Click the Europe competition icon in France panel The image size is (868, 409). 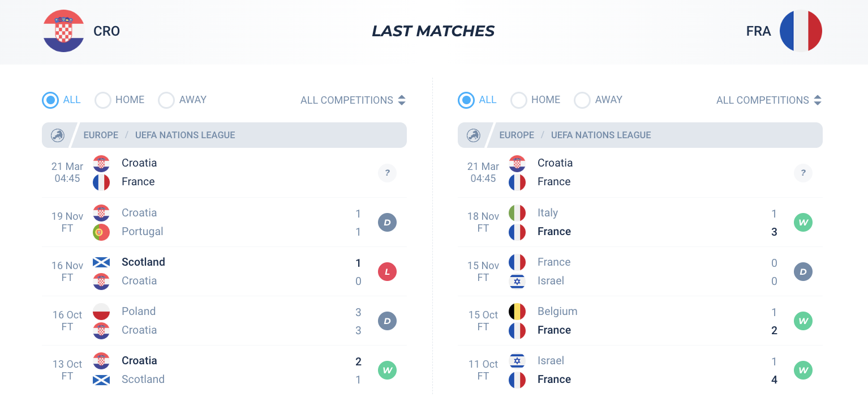click(x=474, y=135)
